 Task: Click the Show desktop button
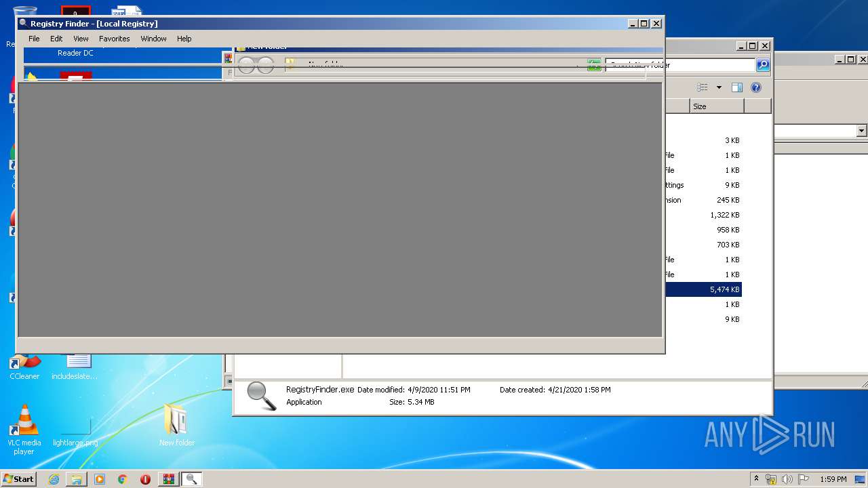click(x=861, y=479)
